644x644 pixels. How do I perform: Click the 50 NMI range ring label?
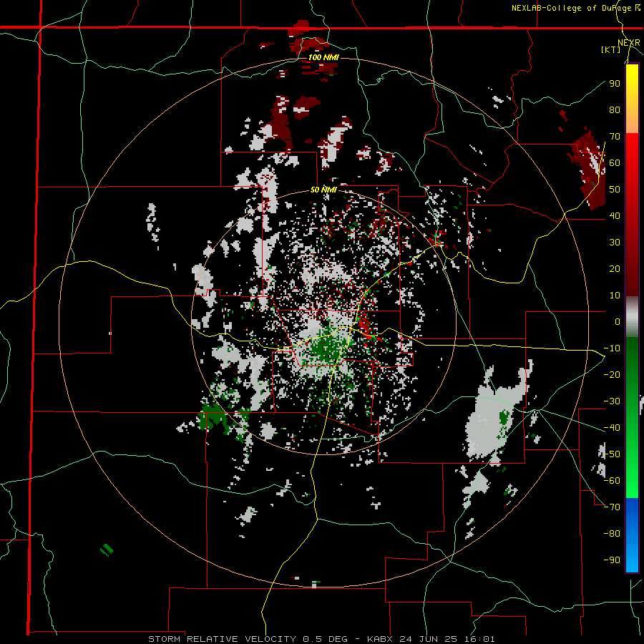coord(323,190)
